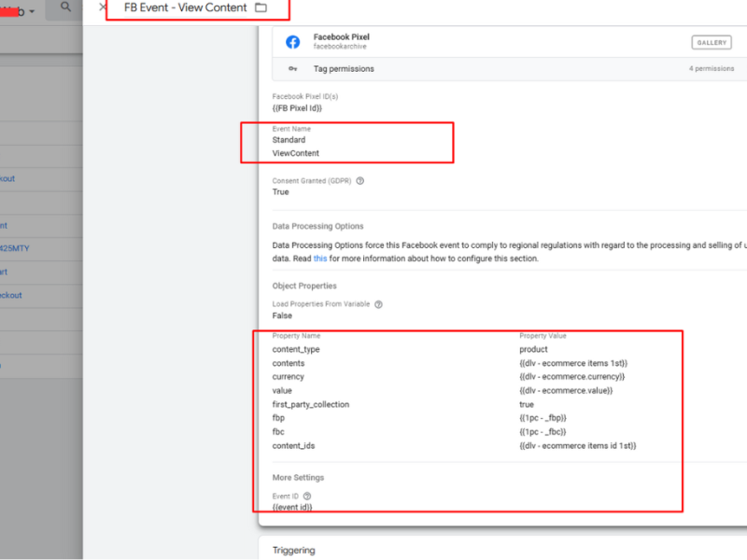This screenshot has height=560, width=747.
Task: Select the fbc property name
Action: point(278,432)
